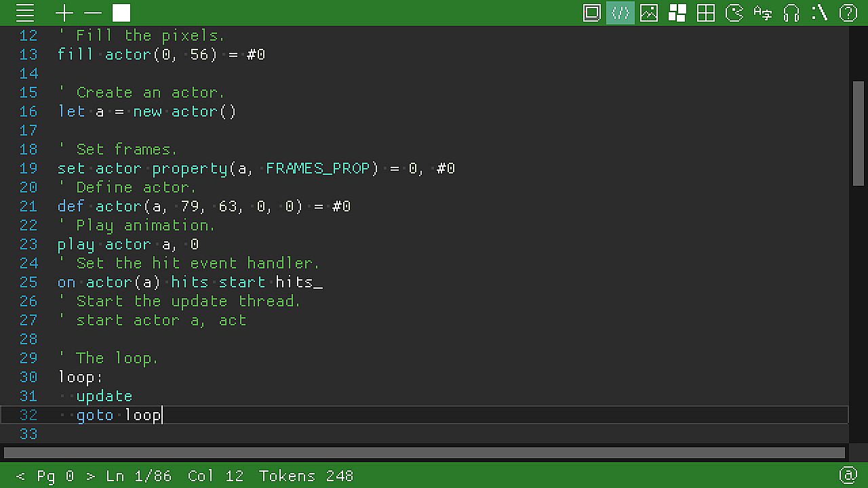Click the 'update' keyword on line 31
The height and width of the screenshot is (488, 868).
pos(104,396)
